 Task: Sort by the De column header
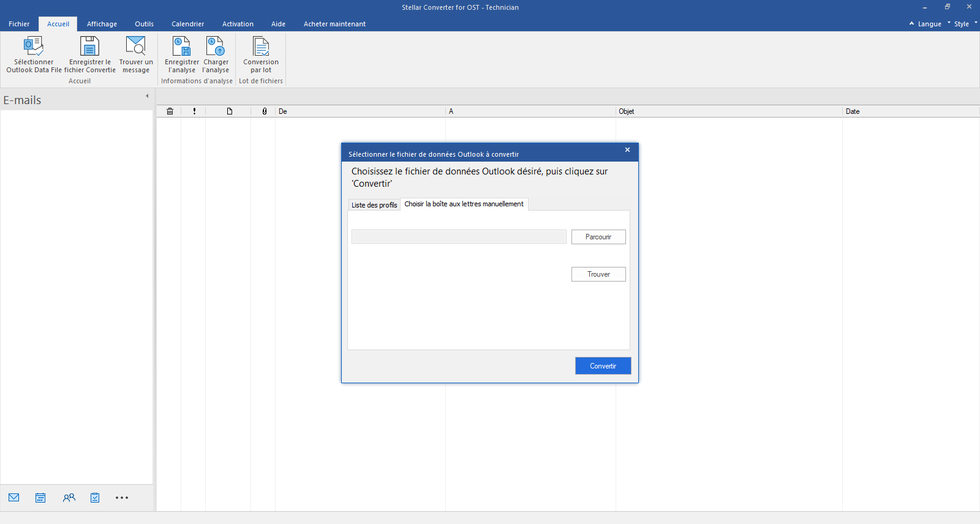tap(360, 111)
